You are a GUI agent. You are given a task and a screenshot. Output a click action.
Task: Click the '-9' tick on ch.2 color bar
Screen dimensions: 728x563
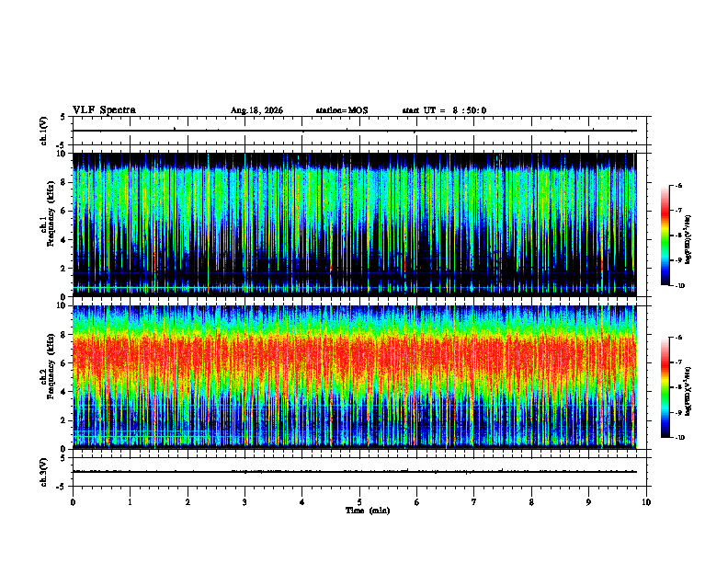(678, 412)
